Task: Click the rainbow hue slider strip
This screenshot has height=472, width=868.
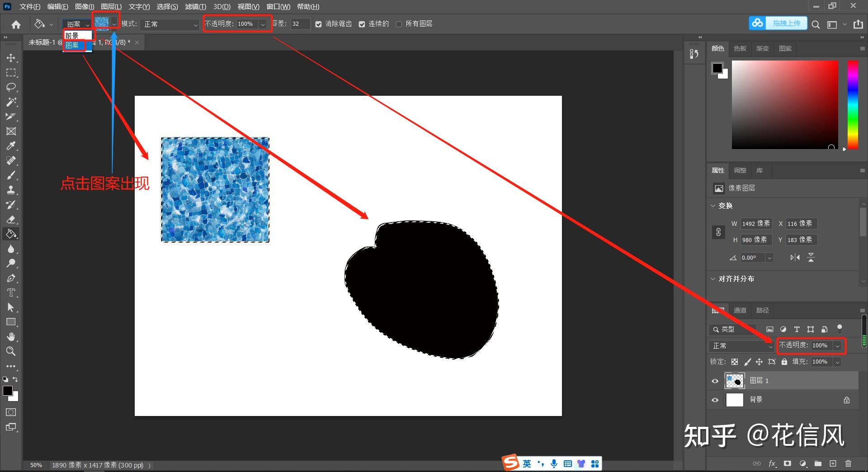Action: (853, 105)
